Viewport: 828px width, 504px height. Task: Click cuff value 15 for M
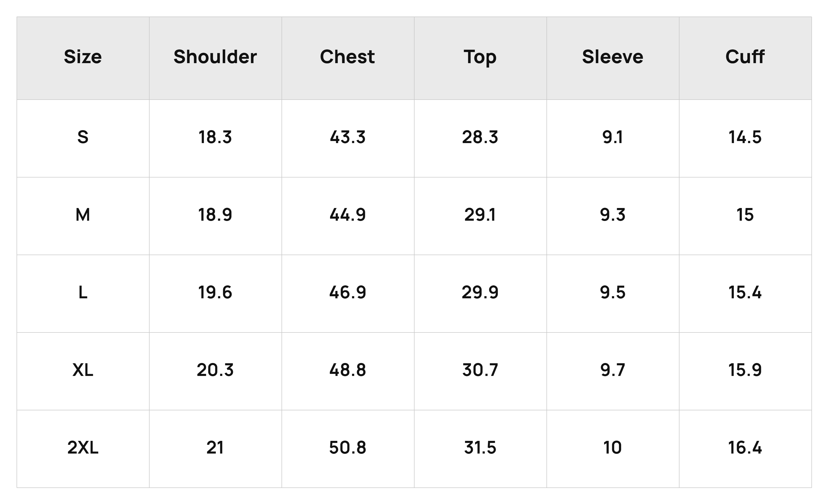coord(745,215)
